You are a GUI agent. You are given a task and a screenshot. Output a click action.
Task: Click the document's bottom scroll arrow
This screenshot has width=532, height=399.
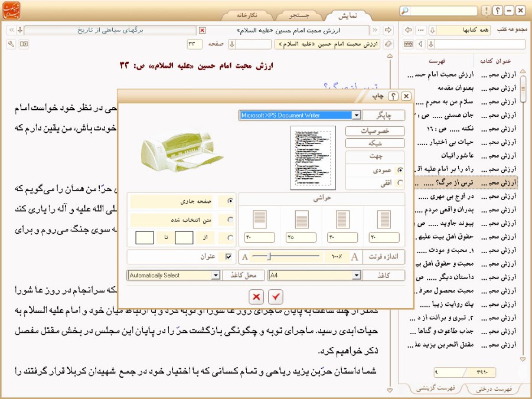point(390,391)
